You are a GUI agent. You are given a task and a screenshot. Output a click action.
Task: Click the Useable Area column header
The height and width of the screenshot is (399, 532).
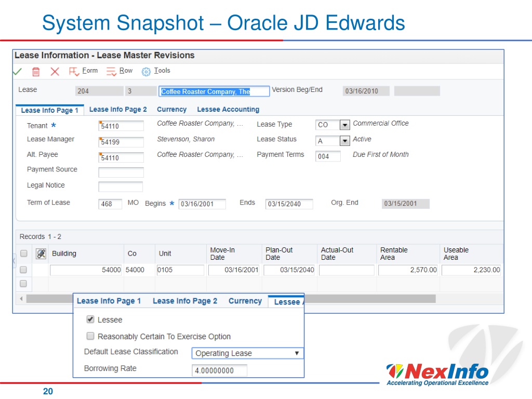click(x=472, y=254)
